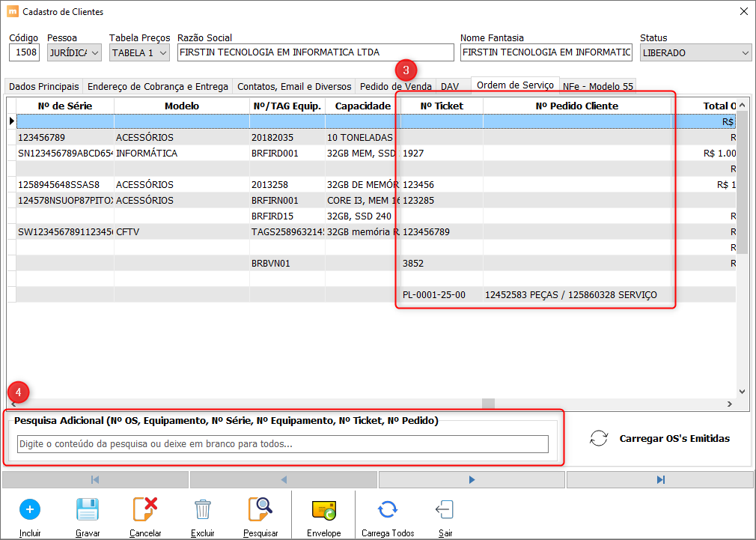Image resolution: width=756 pixels, height=540 pixels.
Task: Open the Pedido de Venda tab
Action: tap(395, 87)
